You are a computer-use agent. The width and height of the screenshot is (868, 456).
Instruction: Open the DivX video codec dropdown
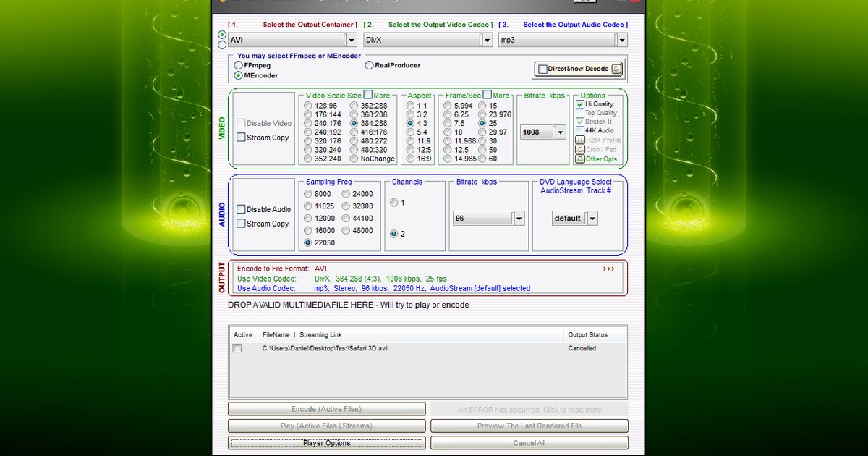click(x=486, y=40)
